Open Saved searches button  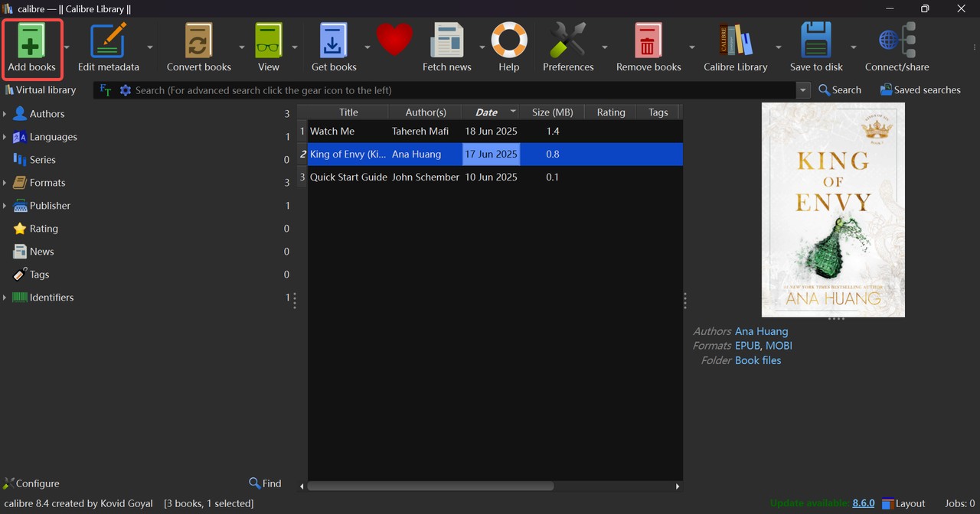tap(920, 90)
